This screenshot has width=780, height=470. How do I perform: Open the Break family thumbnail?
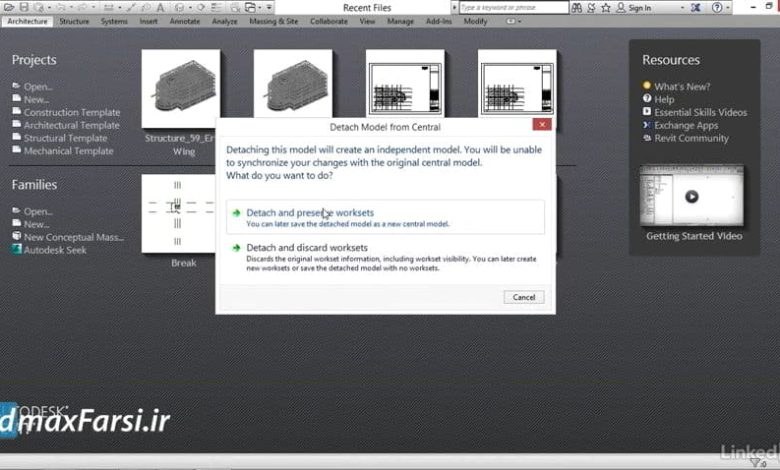pyautogui.click(x=178, y=213)
